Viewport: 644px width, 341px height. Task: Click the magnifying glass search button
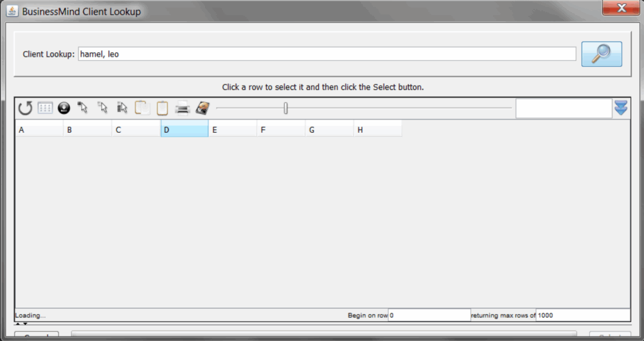[601, 54]
